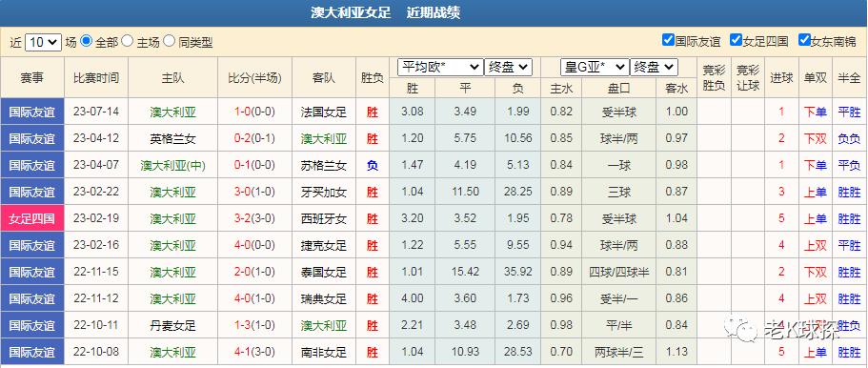The height and width of the screenshot is (368, 868).
Task: Click the score 4-1(3-0) against 南非女足
Action: coord(254,352)
